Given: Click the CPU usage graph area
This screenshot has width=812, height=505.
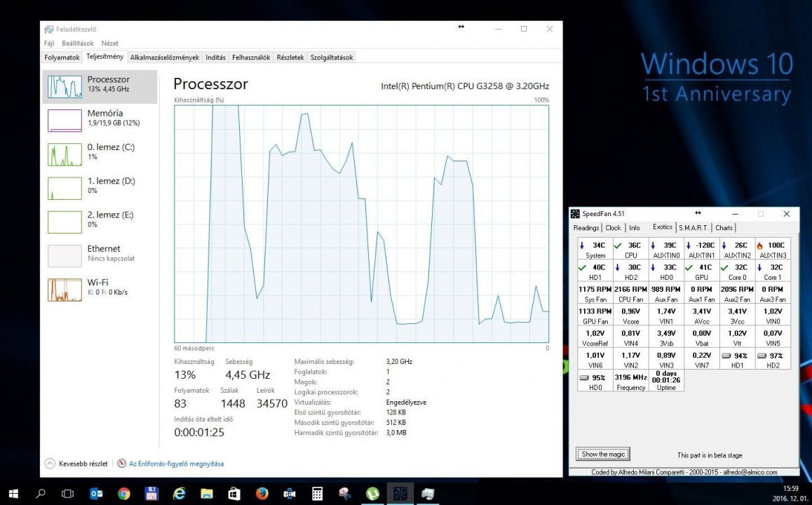Looking at the screenshot, I should [x=361, y=224].
